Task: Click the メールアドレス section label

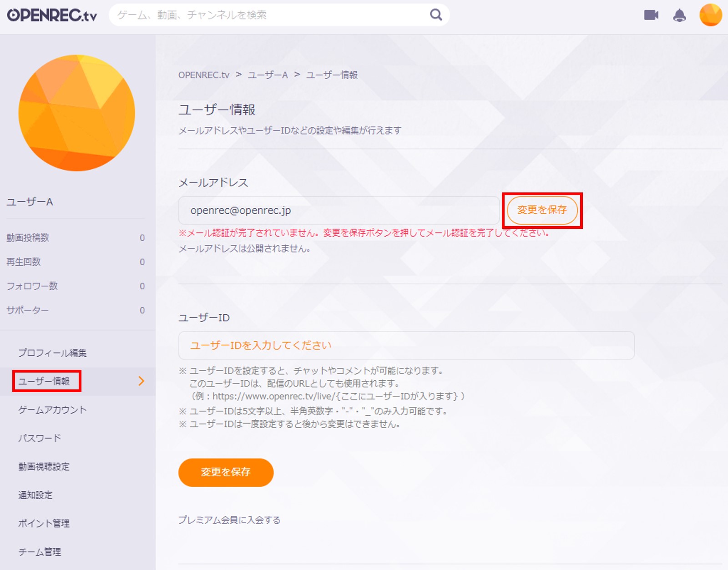Action: click(213, 183)
